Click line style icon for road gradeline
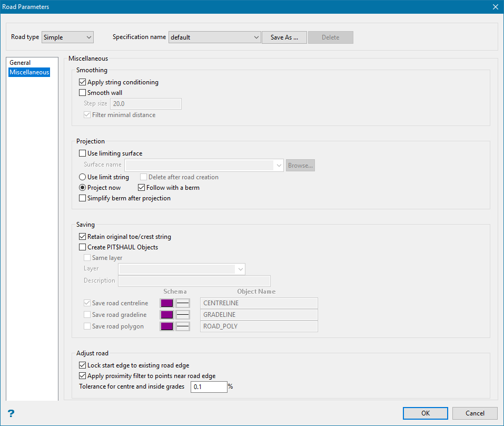The width and height of the screenshot is (504, 426). click(x=183, y=315)
